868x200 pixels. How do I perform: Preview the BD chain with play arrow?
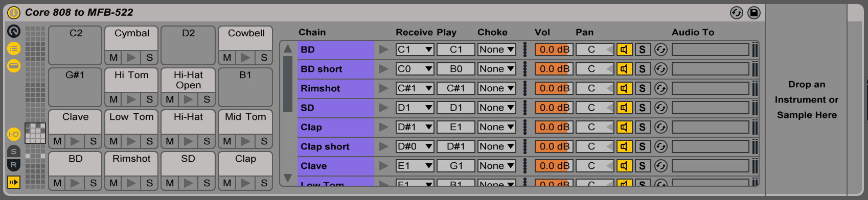click(384, 49)
